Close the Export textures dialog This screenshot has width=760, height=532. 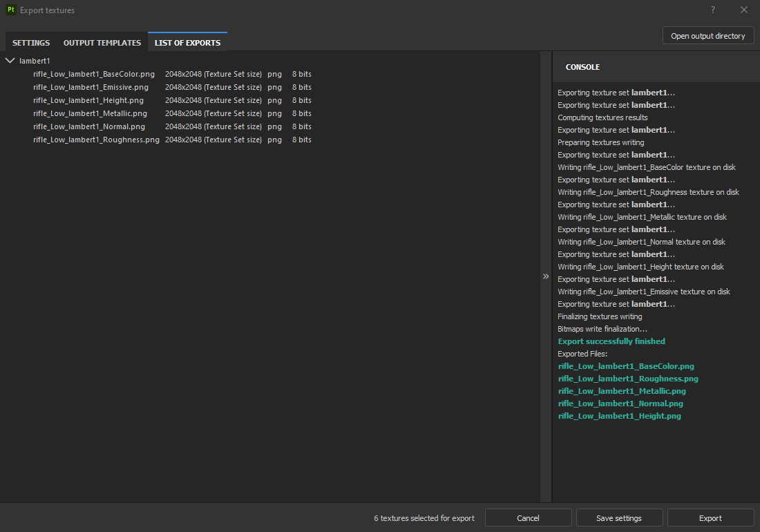coord(744,10)
